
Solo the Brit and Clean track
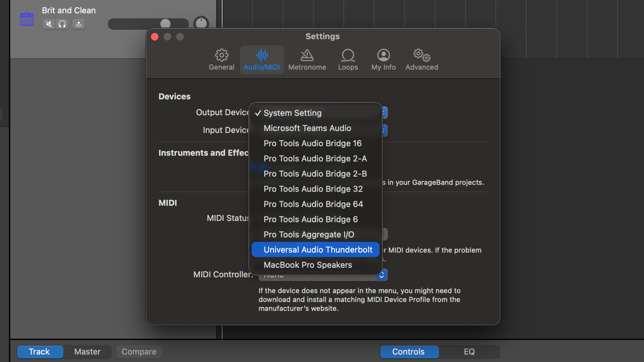tap(62, 24)
